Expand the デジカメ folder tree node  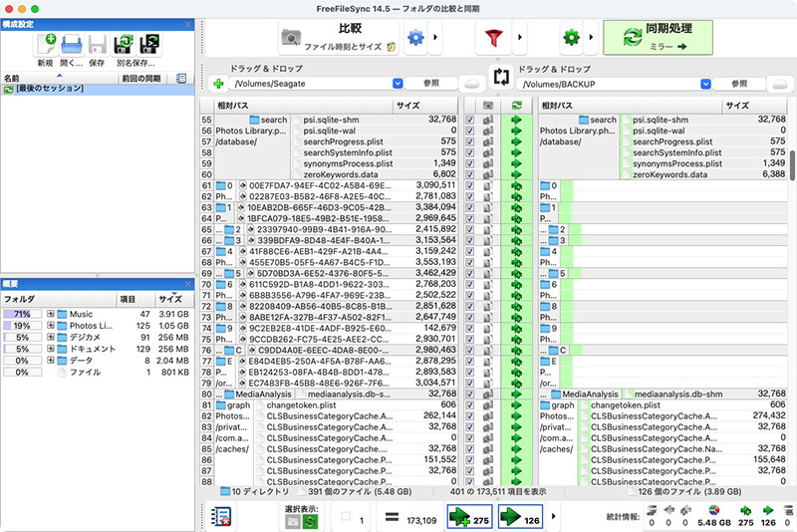coord(50,337)
